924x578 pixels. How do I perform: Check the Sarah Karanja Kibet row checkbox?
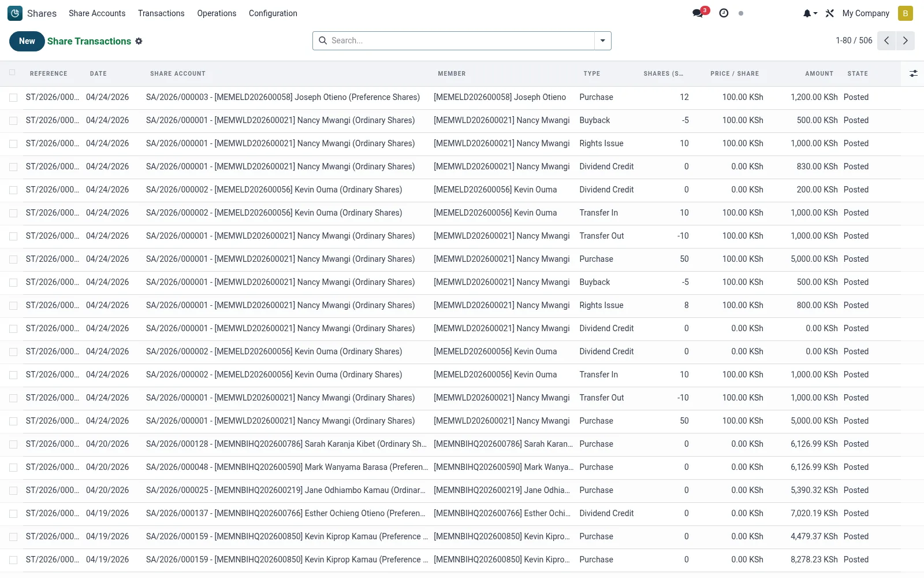13,444
